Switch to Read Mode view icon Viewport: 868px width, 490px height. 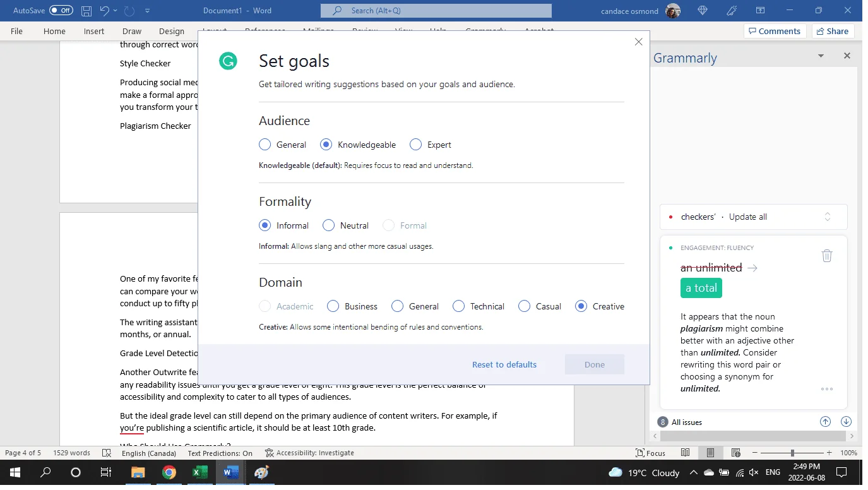686,453
